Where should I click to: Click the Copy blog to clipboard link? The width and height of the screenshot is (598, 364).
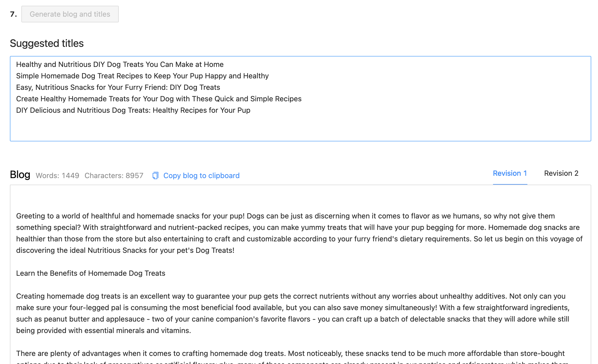(201, 175)
